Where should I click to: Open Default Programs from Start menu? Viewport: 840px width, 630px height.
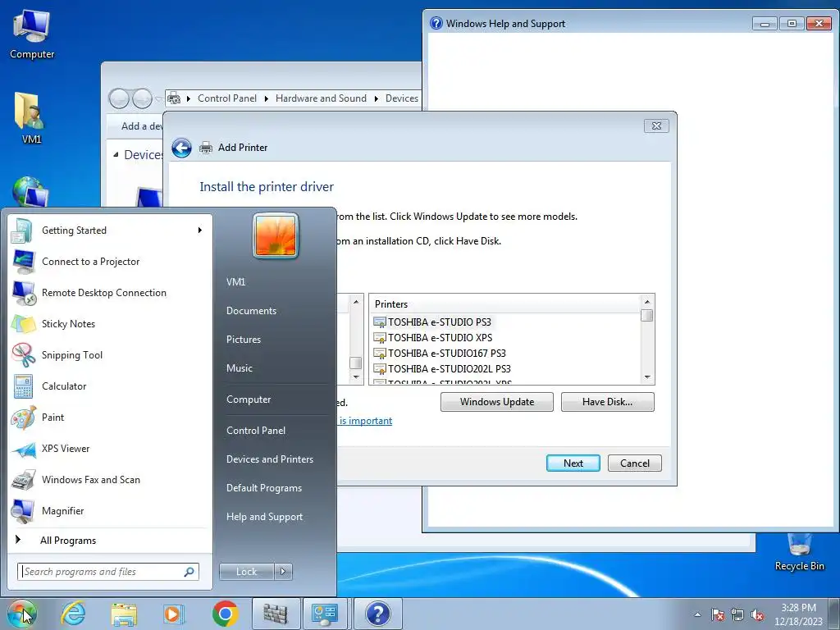point(264,488)
